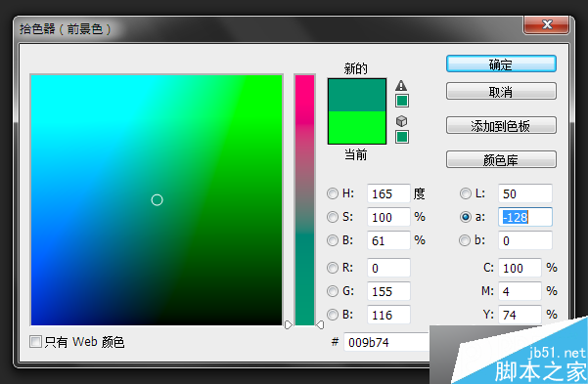
Task: Select the L lightness radio button
Action: 466,193
